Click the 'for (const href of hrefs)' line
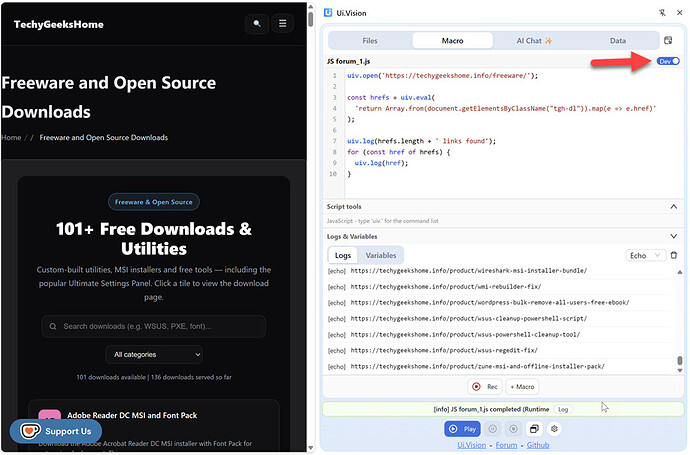The width and height of the screenshot is (690, 455). pos(399,152)
